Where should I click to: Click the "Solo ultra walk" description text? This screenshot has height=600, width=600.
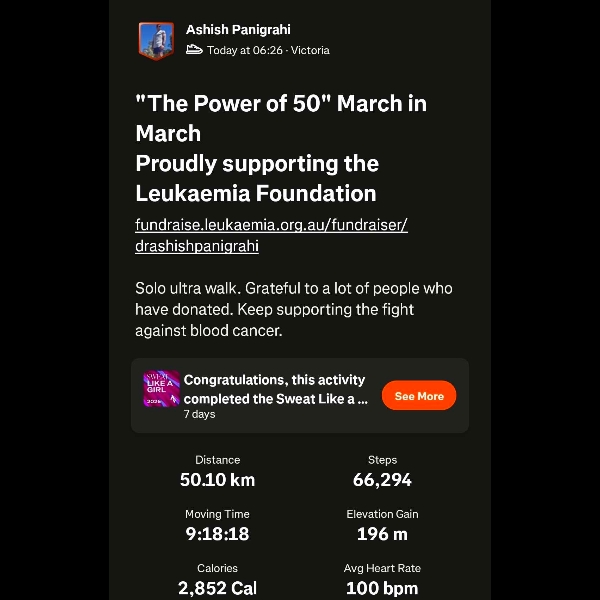pos(293,309)
